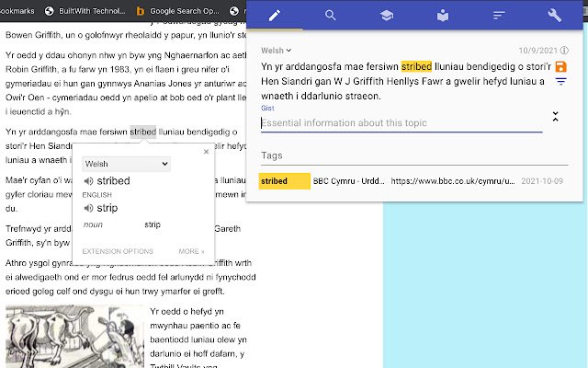The image size is (588, 368).
Task: Click the MORE » link in popup
Action: click(x=191, y=251)
